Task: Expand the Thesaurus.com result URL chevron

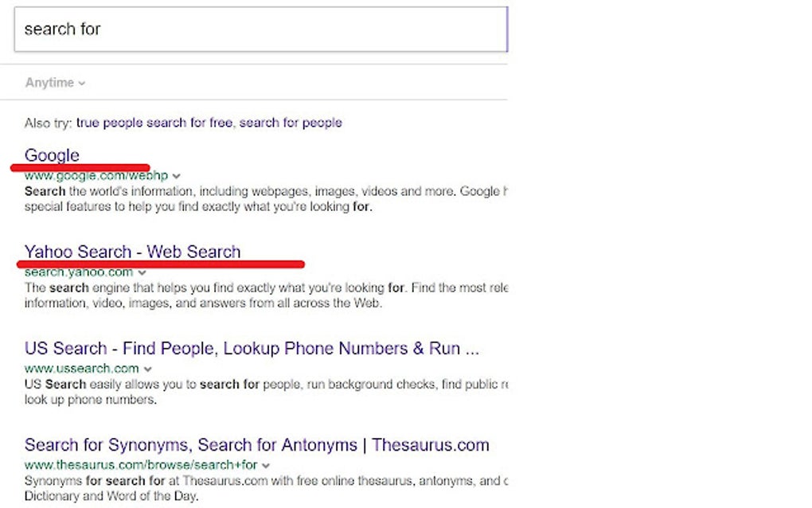Action: coord(264,465)
